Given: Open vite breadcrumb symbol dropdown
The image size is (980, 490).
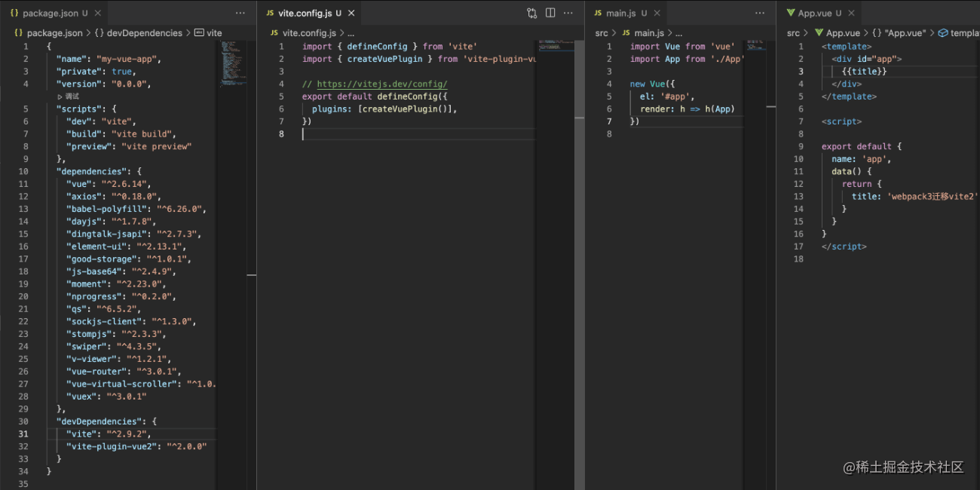Looking at the screenshot, I should pyautogui.click(x=209, y=33).
